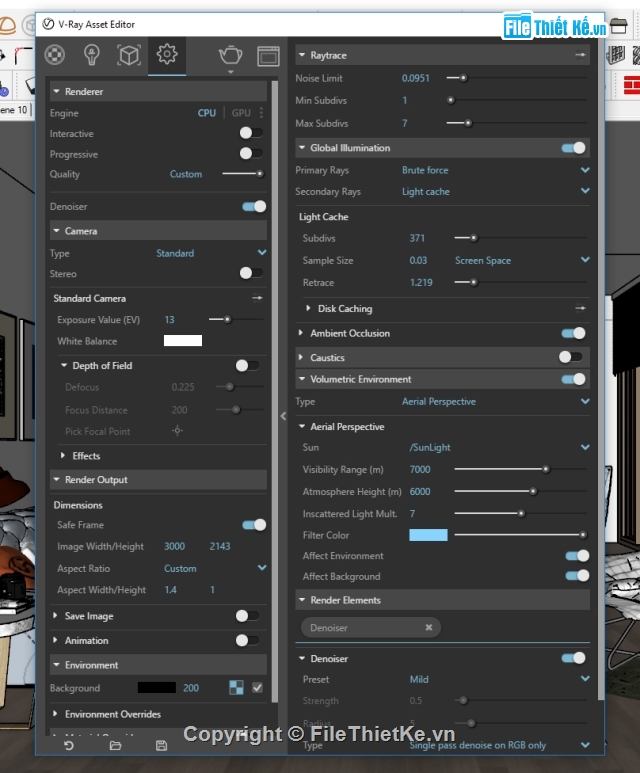Turn off Affect Background switch
Screen dimensions: 640x773
[x=577, y=576]
